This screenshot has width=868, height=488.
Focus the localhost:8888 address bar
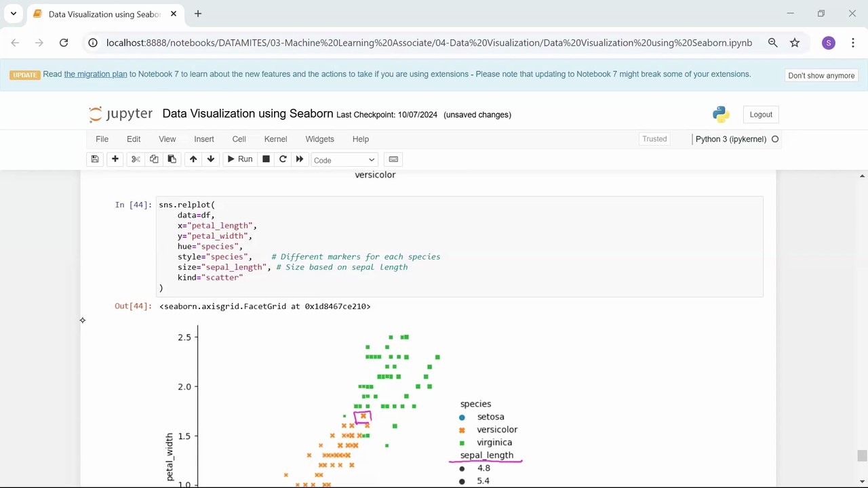click(429, 43)
